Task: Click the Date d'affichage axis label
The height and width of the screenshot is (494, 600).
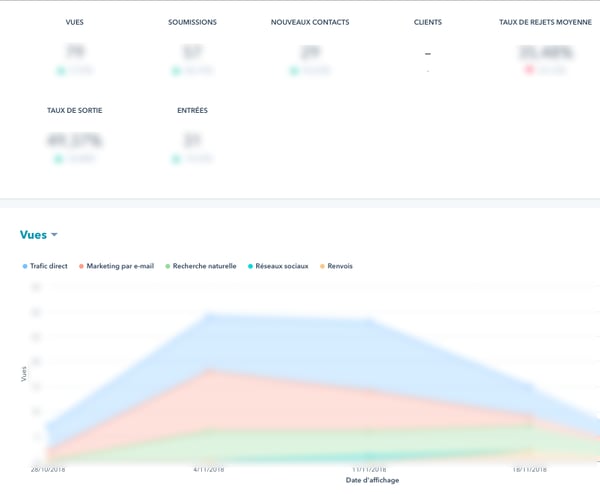Action: click(372, 480)
